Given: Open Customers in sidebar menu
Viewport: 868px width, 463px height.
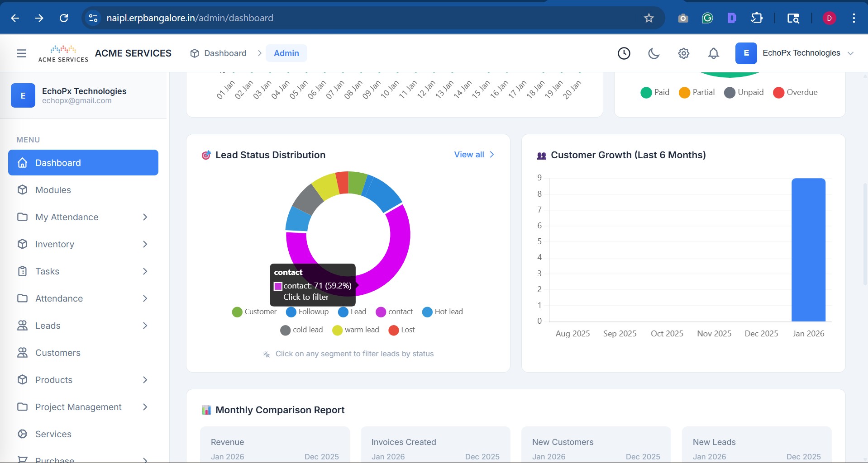Looking at the screenshot, I should click(x=58, y=353).
